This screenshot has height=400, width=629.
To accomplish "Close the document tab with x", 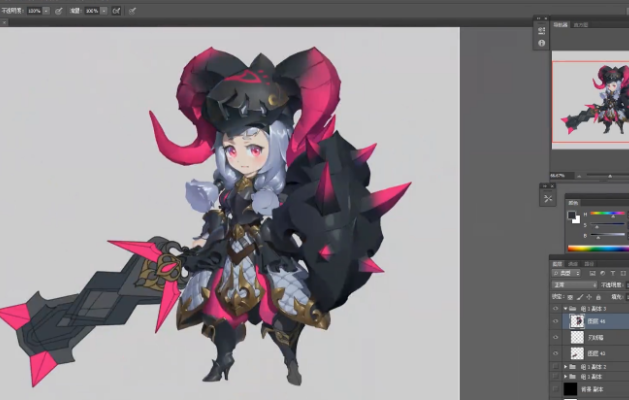I will pos(4,22).
